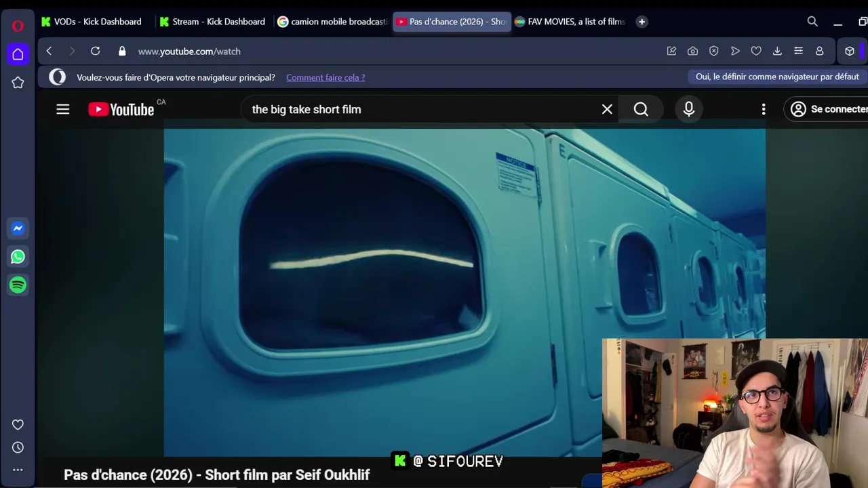Open the Opera menu logo
The image size is (868, 488).
click(18, 26)
